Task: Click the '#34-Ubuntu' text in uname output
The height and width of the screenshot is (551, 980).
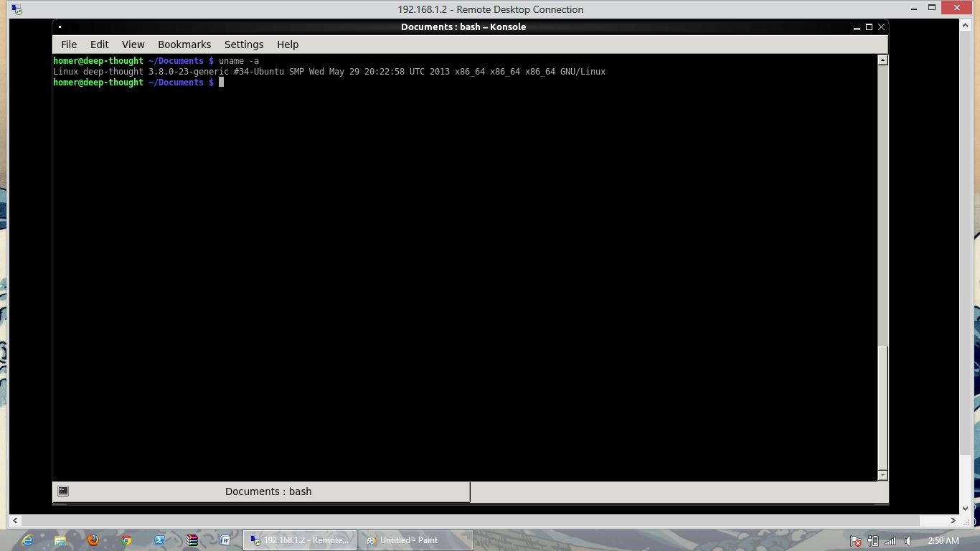Action: pos(259,72)
